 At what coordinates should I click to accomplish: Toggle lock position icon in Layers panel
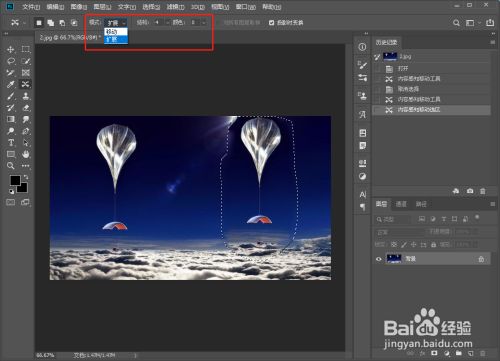coord(413,245)
